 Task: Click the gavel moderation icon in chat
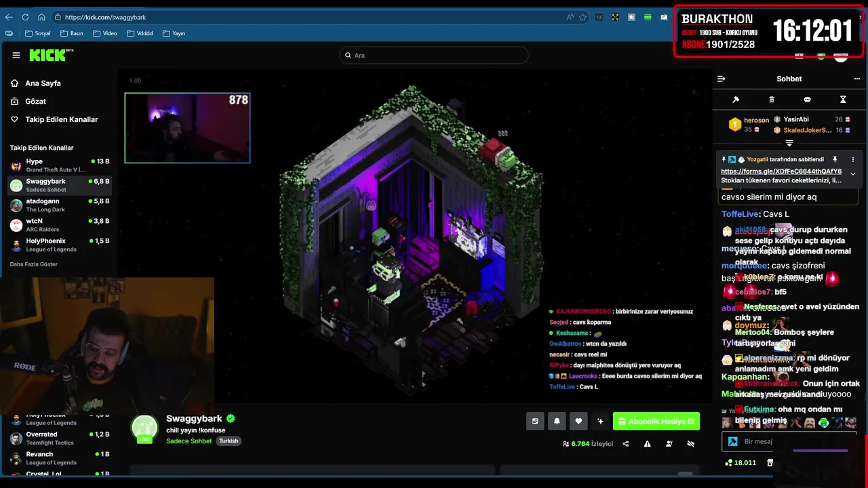736,100
